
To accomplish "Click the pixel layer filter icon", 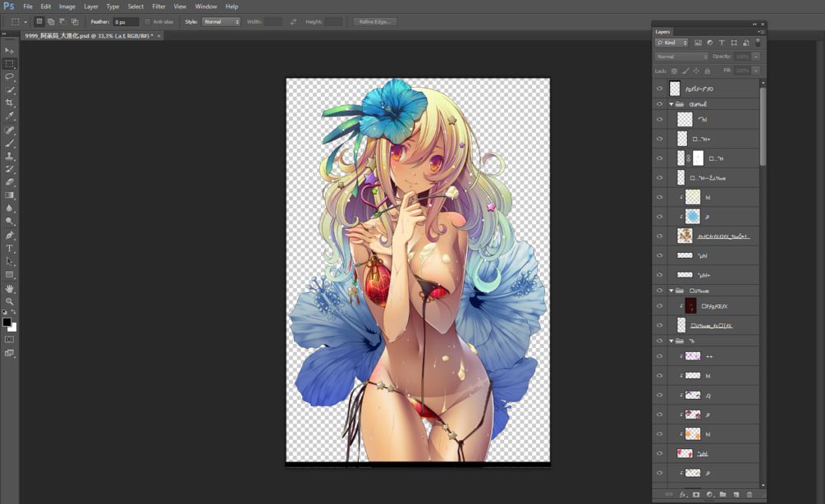I will (699, 43).
